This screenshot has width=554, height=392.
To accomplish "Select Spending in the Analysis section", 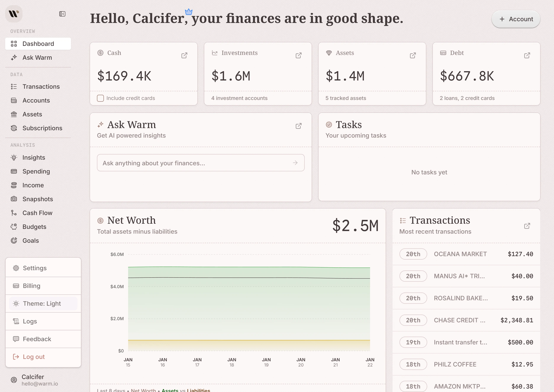I will coord(36,171).
